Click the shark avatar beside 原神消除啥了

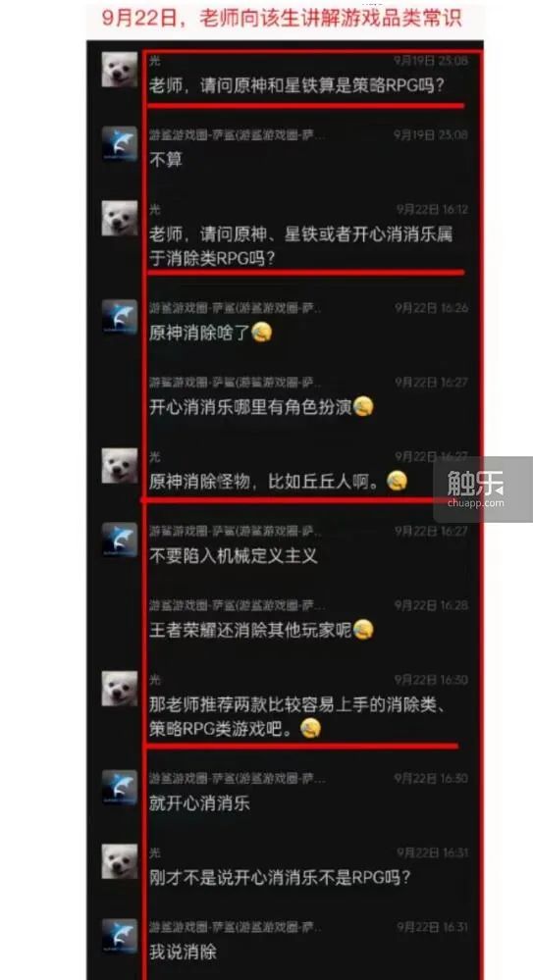pyautogui.click(x=120, y=318)
